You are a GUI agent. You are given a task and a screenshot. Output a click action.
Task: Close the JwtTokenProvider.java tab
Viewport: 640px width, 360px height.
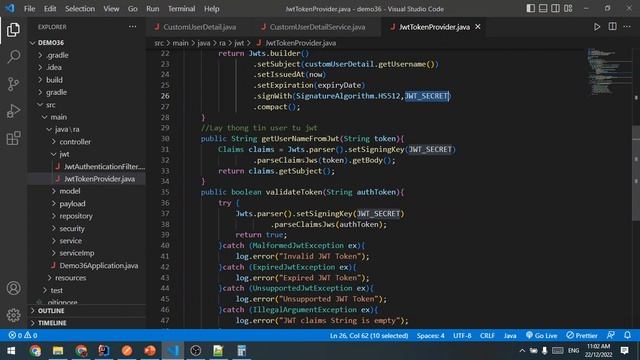pyautogui.click(x=478, y=27)
